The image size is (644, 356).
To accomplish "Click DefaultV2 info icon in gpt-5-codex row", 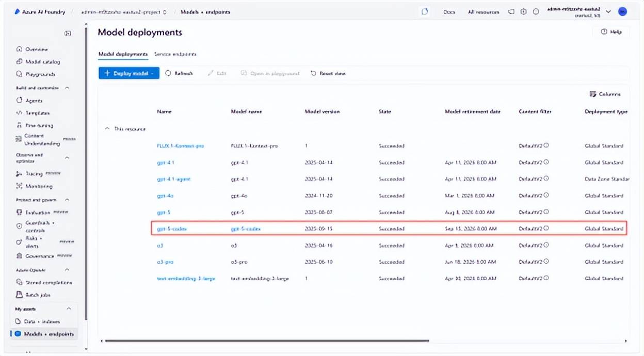I will 546,229.
